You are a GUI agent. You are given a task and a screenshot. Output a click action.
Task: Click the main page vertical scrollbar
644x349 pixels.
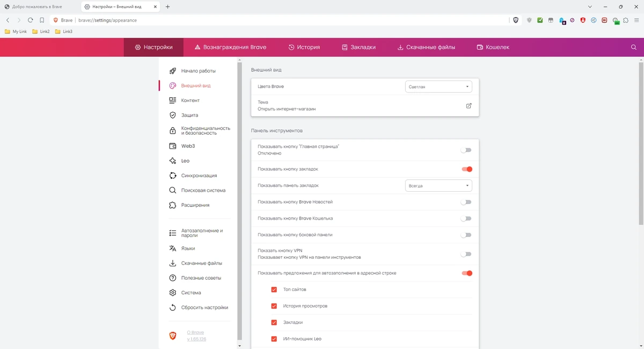(x=641, y=142)
